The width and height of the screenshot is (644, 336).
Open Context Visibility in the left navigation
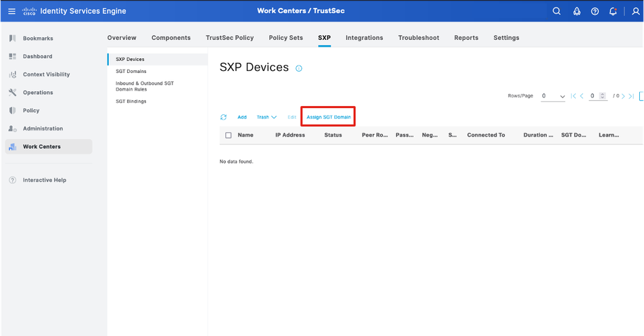click(47, 74)
